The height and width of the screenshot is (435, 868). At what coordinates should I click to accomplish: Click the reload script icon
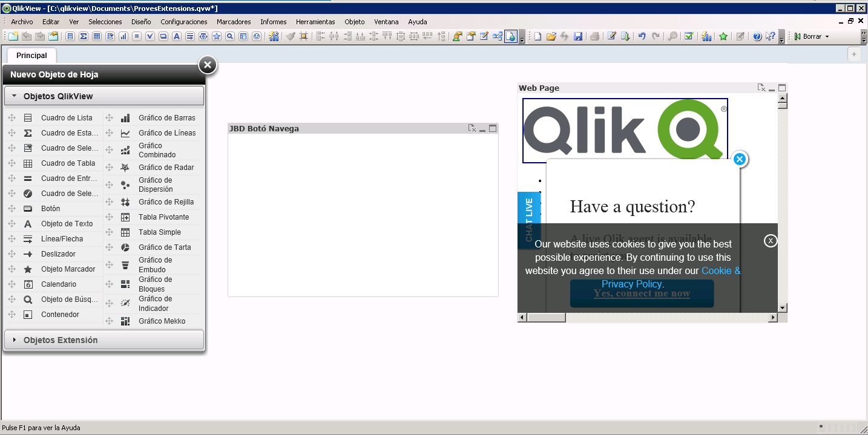click(625, 36)
